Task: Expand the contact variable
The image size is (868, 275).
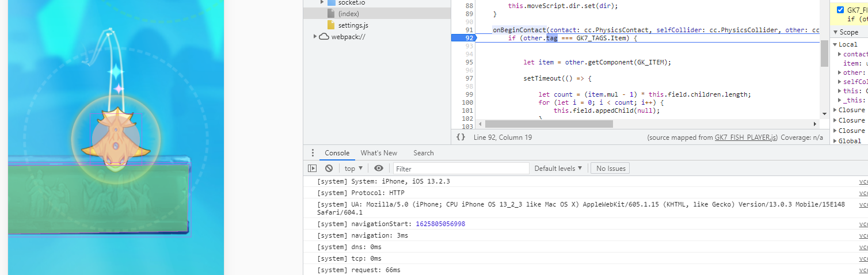Action: click(840, 54)
